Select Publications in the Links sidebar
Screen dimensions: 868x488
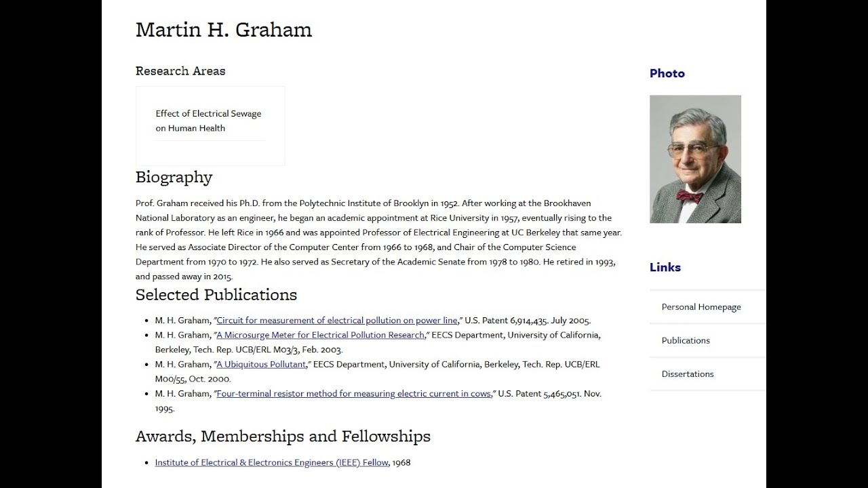pyautogui.click(x=686, y=340)
